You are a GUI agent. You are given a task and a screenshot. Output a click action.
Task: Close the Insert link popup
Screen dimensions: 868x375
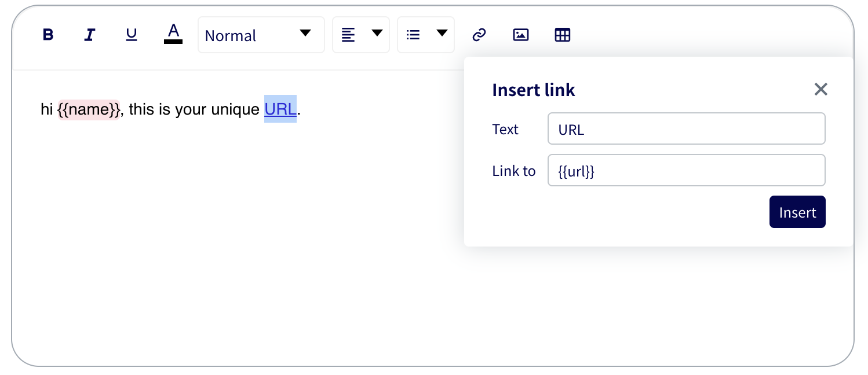[x=820, y=89]
